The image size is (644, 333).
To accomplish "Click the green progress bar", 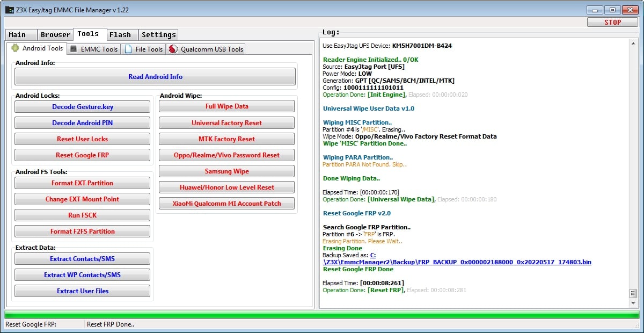I will click(x=321, y=315).
